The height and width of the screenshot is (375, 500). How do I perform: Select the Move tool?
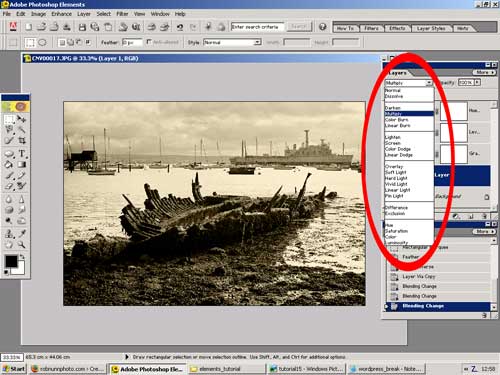pos(21,119)
